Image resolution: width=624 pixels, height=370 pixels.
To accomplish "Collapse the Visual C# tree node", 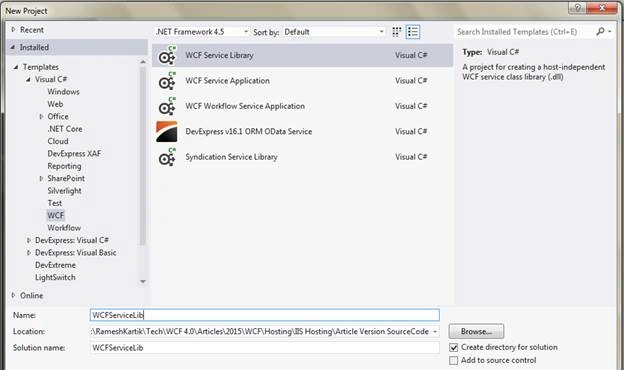I will point(28,80).
